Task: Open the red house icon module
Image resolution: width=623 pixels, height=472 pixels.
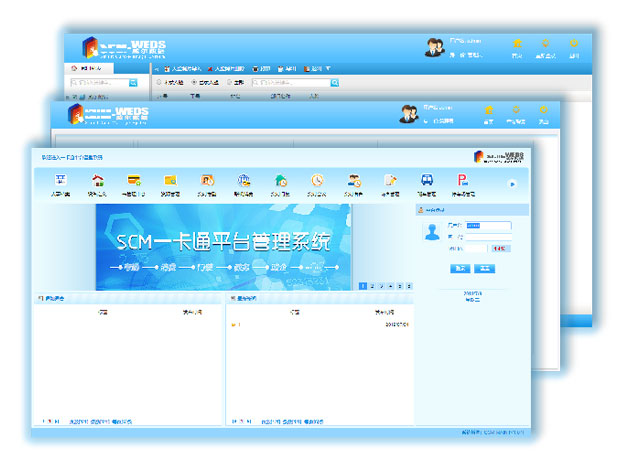Action: [97, 180]
